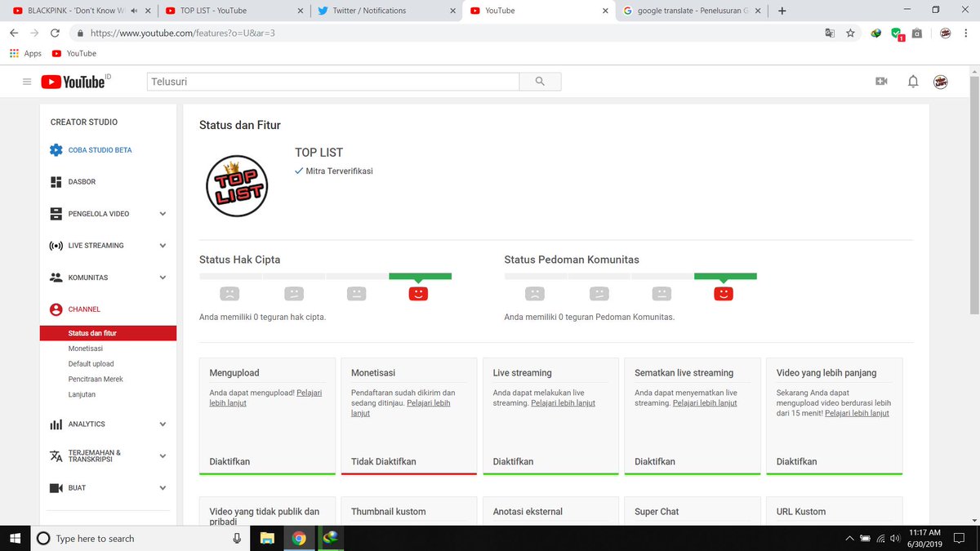The image size is (980, 551).
Task: Select Status dan fitur menu item
Action: (x=108, y=333)
